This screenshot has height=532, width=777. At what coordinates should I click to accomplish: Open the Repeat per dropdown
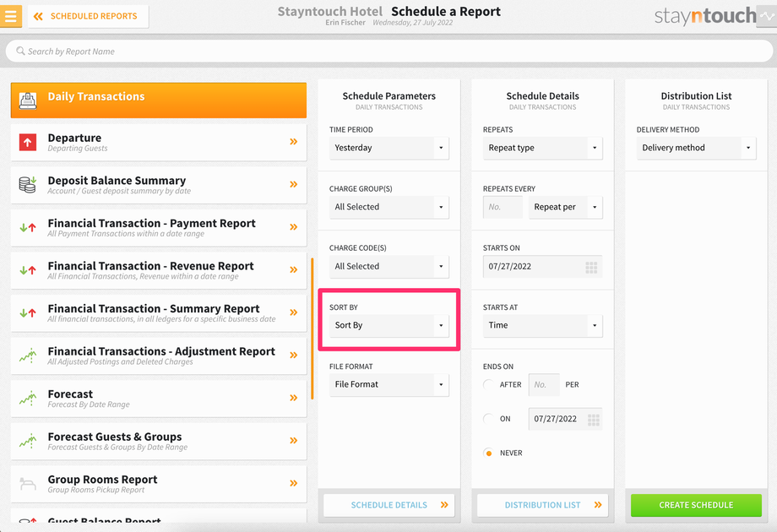[565, 207]
